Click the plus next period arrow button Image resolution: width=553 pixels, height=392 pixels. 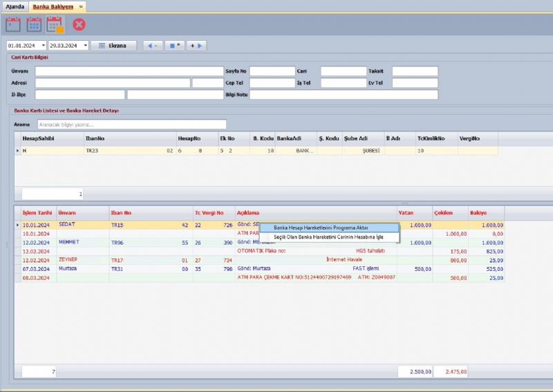point(196,46)
